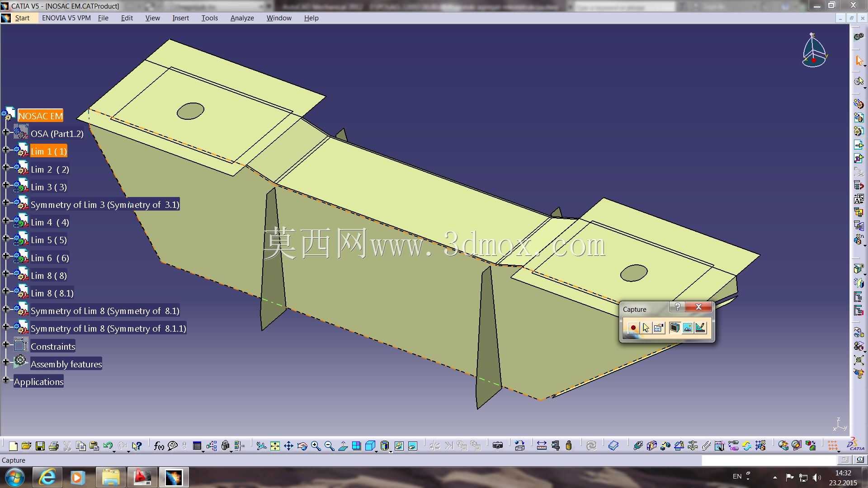
Task: Zoom out using magnifier minus icon
Action: tap(329, 446)
